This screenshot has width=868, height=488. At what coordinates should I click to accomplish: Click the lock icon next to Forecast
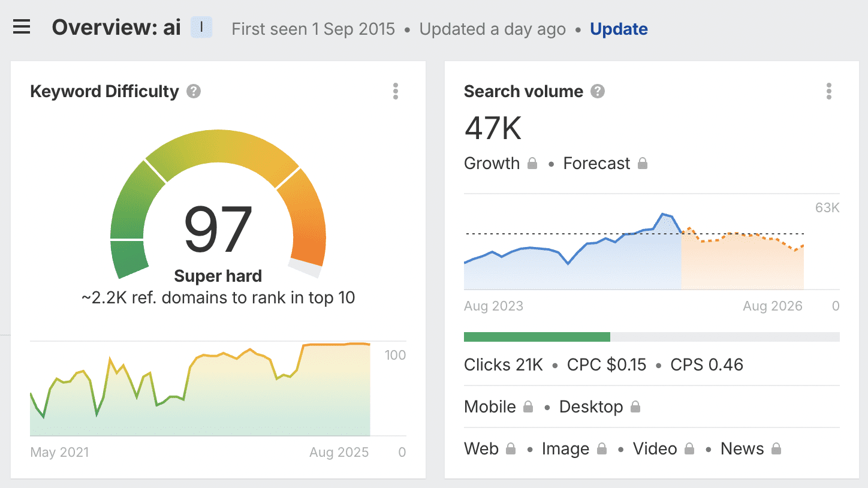(x=643, y=162)
